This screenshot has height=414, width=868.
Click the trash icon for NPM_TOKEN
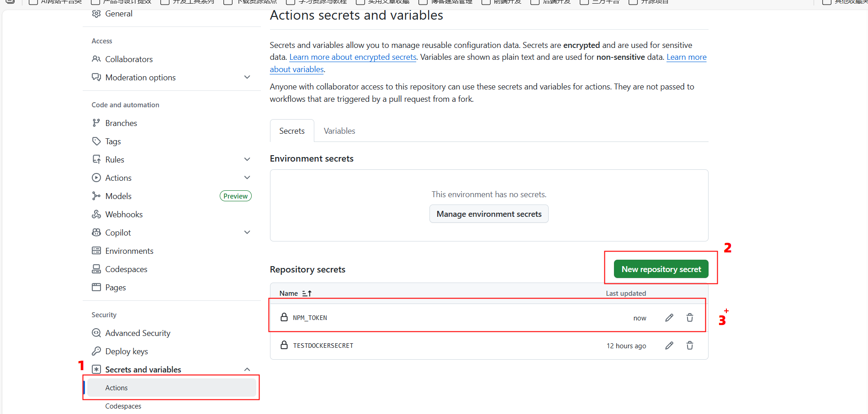tap(689, 318)
